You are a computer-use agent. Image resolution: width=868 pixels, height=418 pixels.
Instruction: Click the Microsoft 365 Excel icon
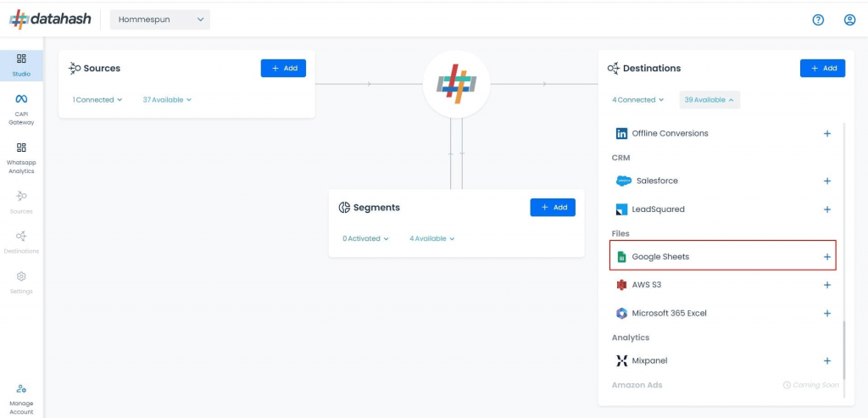pyautogui.click(x=621, y=314)
